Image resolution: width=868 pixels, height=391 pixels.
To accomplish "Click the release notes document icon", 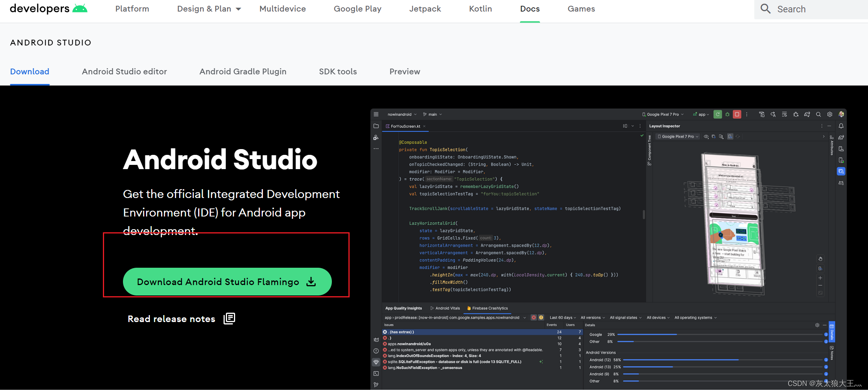I will point(229,319).
